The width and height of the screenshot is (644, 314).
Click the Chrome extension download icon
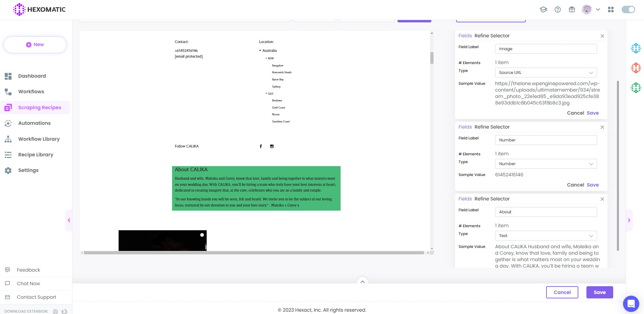point(55,311)
